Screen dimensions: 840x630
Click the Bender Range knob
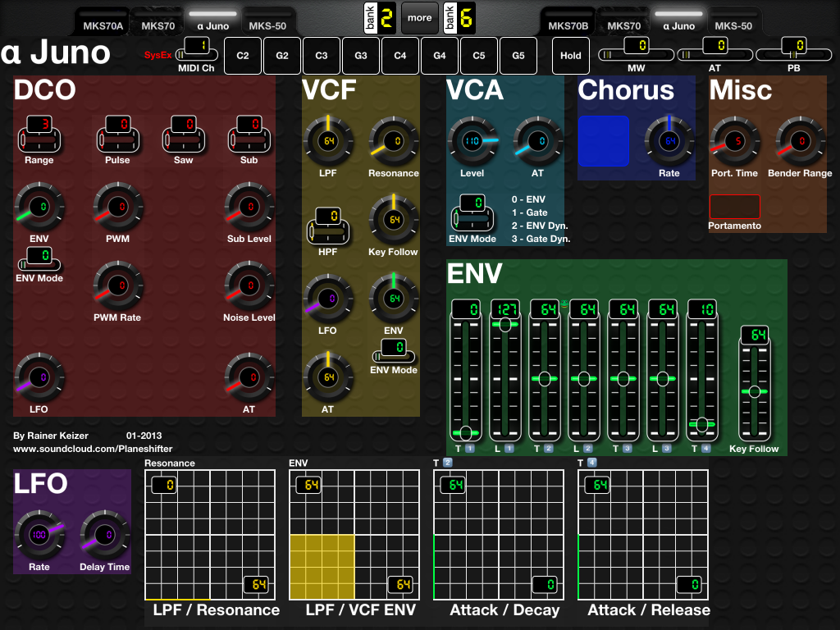click(x=801, y=141)
